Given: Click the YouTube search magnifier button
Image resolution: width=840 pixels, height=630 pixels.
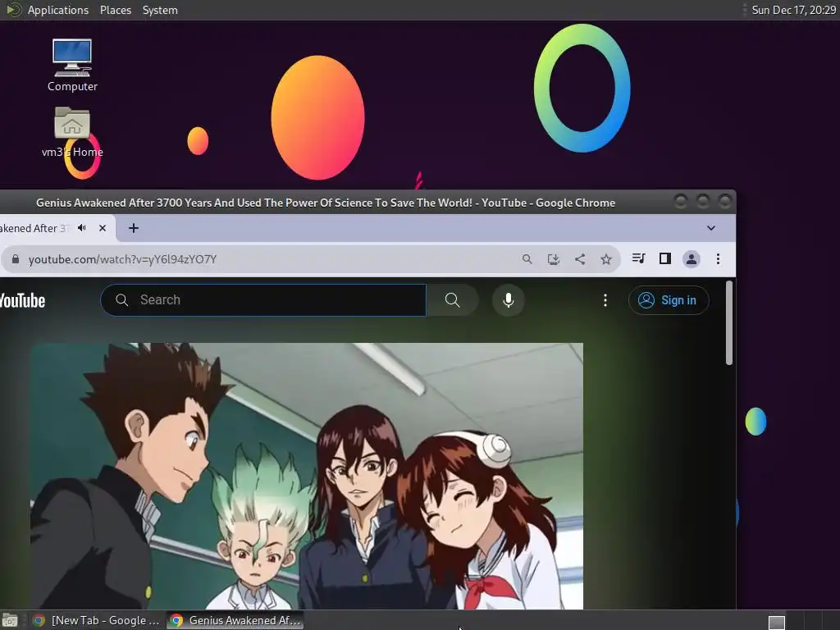Looking at the screenshot, I should (452, 300).
